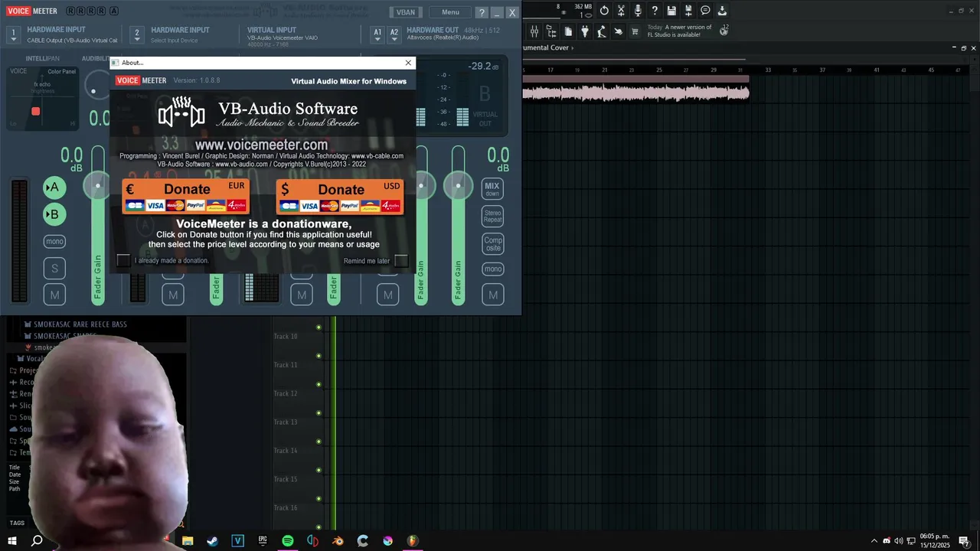Click FL Studio undo history icon
The image size is (980, 551).
pos(604,11)
